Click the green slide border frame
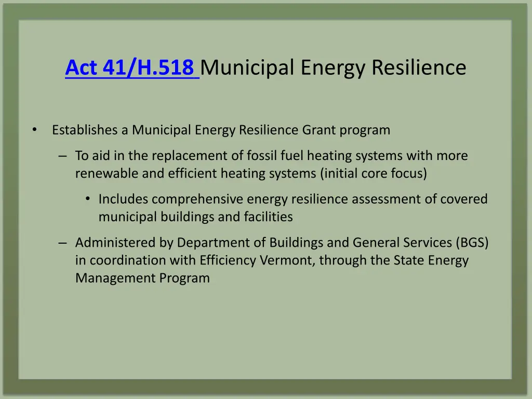The width and height of the screenshot is (532, 399). coord(8,199)
